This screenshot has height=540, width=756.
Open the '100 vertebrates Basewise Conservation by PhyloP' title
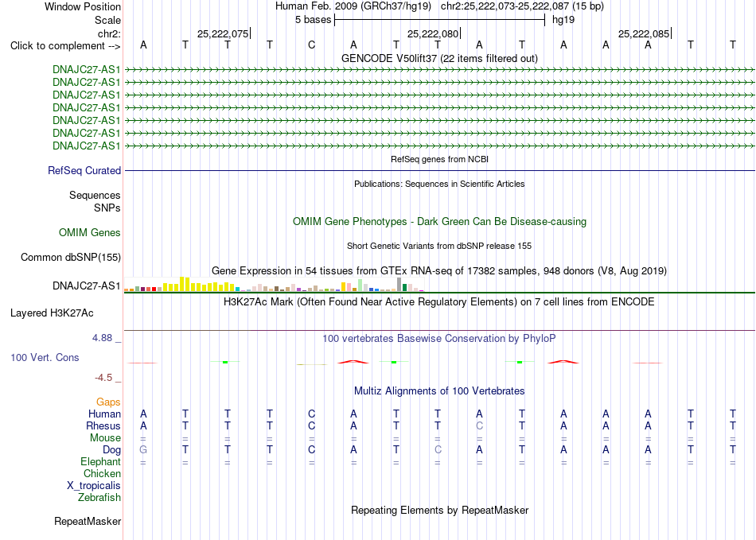tap(439, 339)
